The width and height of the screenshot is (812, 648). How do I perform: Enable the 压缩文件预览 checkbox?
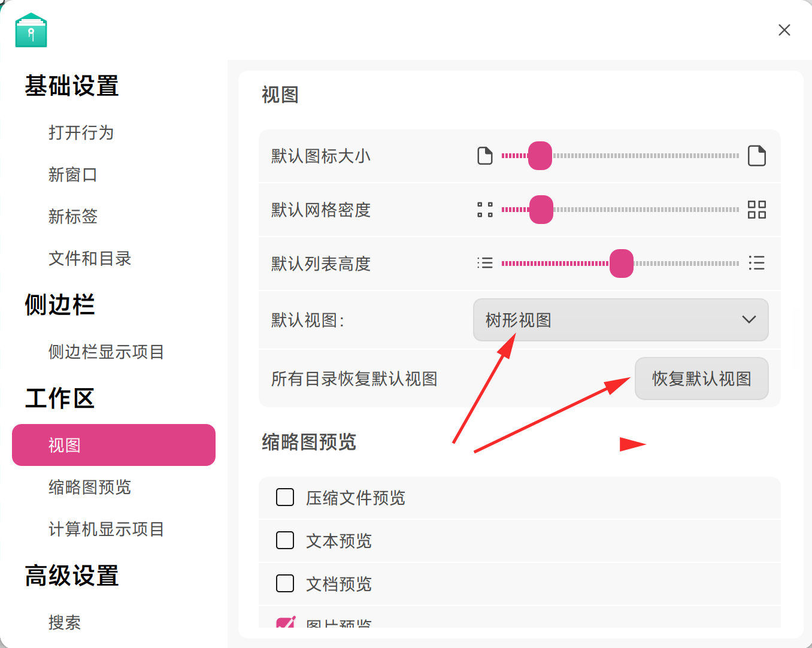coord(285,497)
